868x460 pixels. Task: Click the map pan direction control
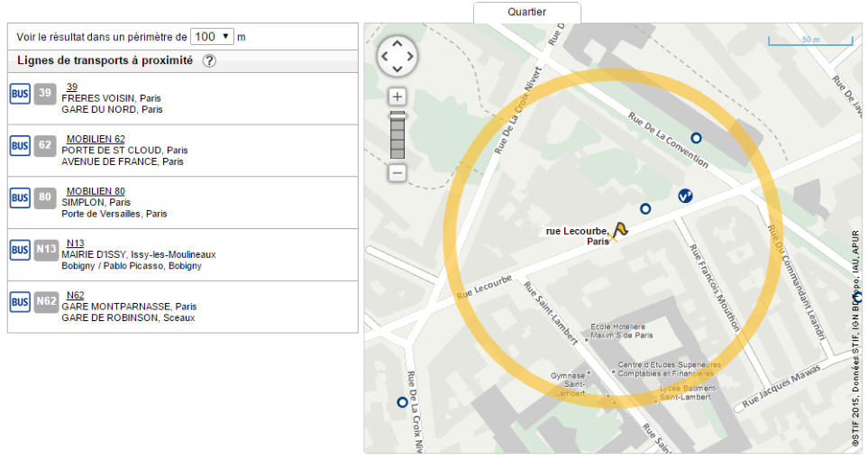(x=397, y=58)
